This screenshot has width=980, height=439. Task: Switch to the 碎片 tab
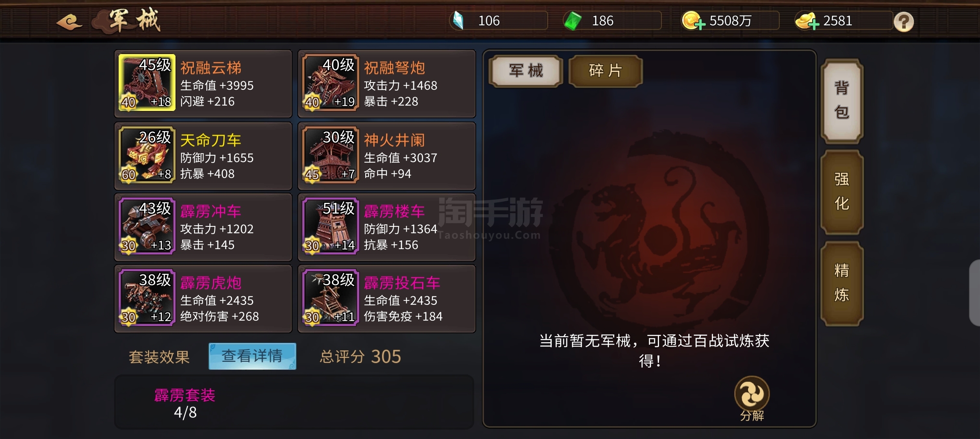(x=605, y=71)
